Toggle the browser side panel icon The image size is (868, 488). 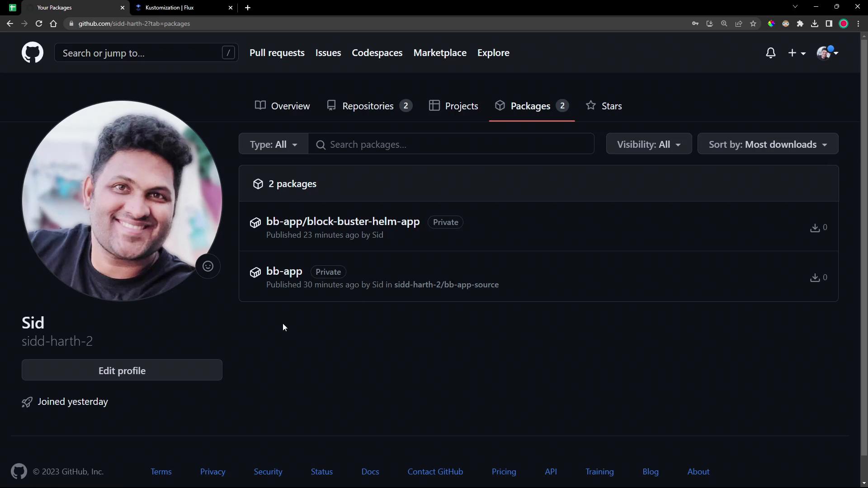click(x=829, y=23)
